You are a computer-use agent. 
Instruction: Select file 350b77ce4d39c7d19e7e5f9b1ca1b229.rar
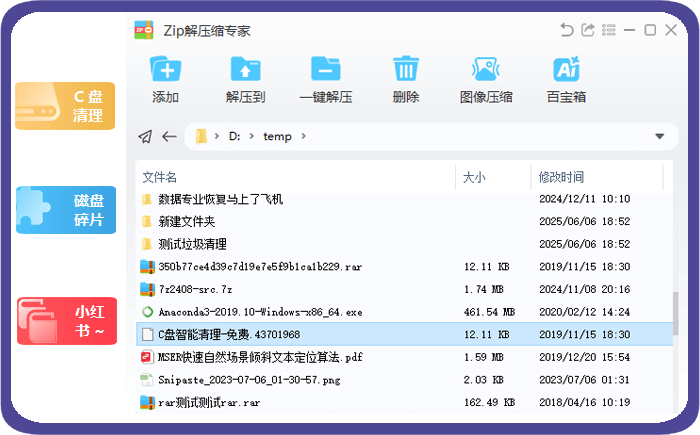click(x=404, y=267)
